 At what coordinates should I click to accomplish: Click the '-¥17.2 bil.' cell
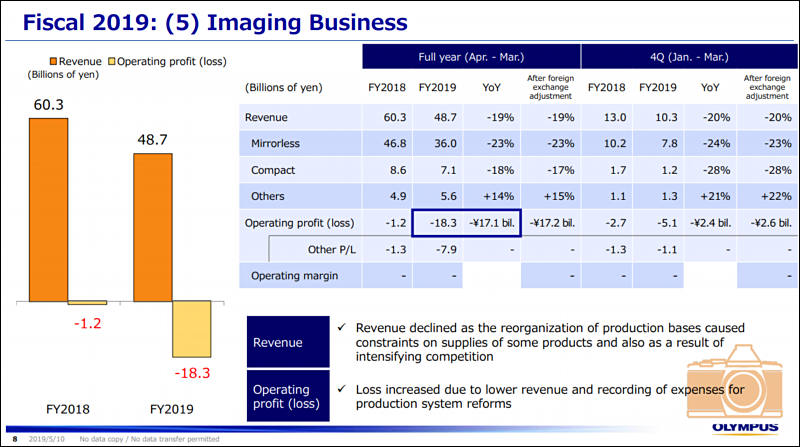552,223
